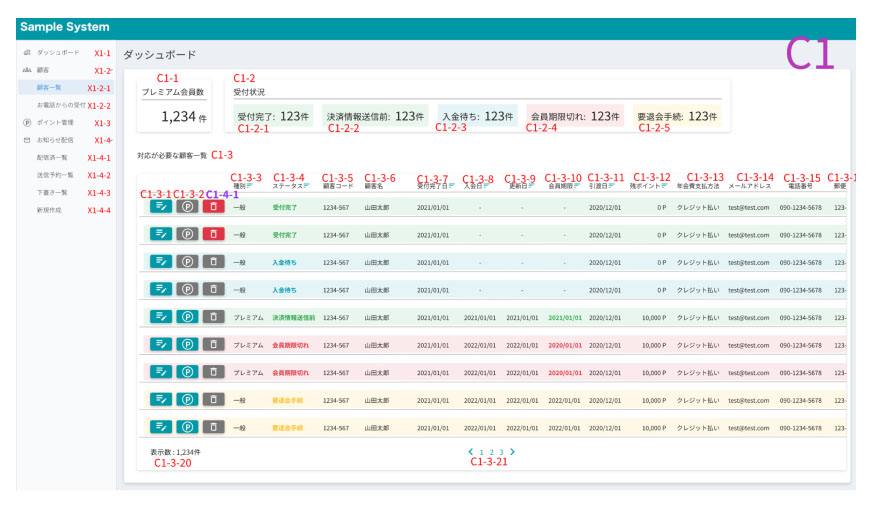This screenshot has width=872, height=506.
Task: Click trash icon in first 要退会手続 row
Action: (214, 400)
